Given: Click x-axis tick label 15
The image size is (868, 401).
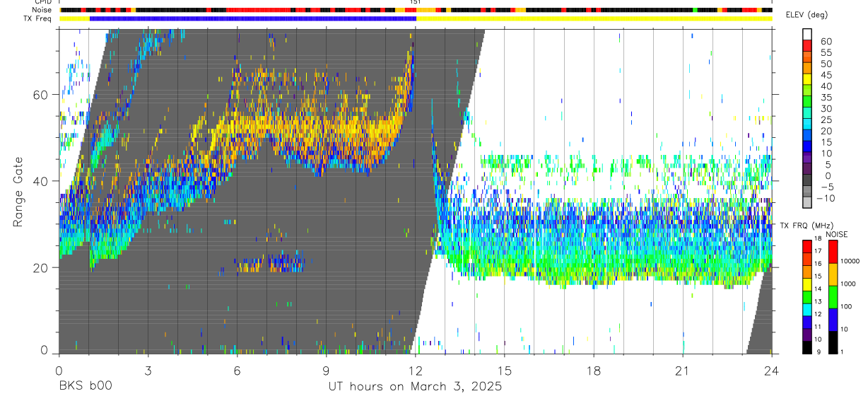Looking at the screenshot, I should coord(505,371).
